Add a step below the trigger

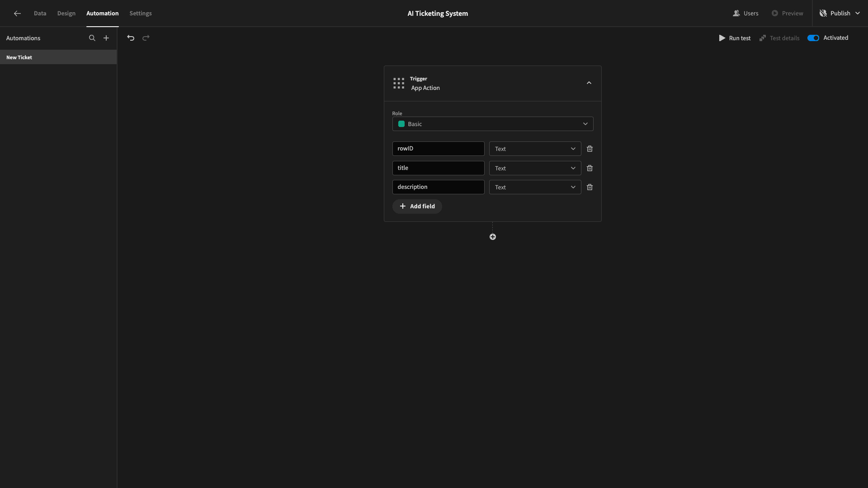click(493, 237)
